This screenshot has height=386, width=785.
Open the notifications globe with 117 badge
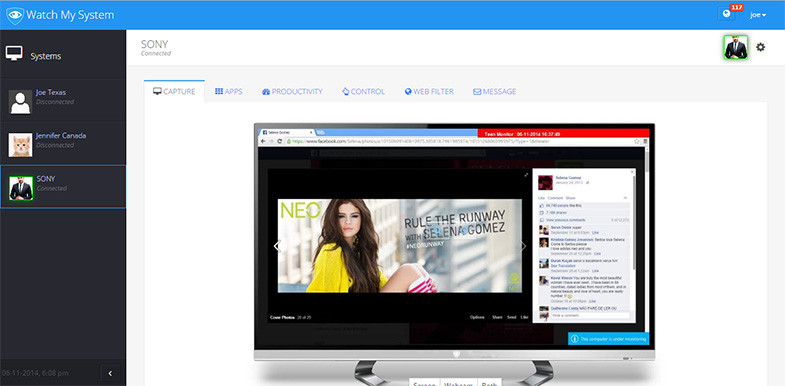pos(726,15)
